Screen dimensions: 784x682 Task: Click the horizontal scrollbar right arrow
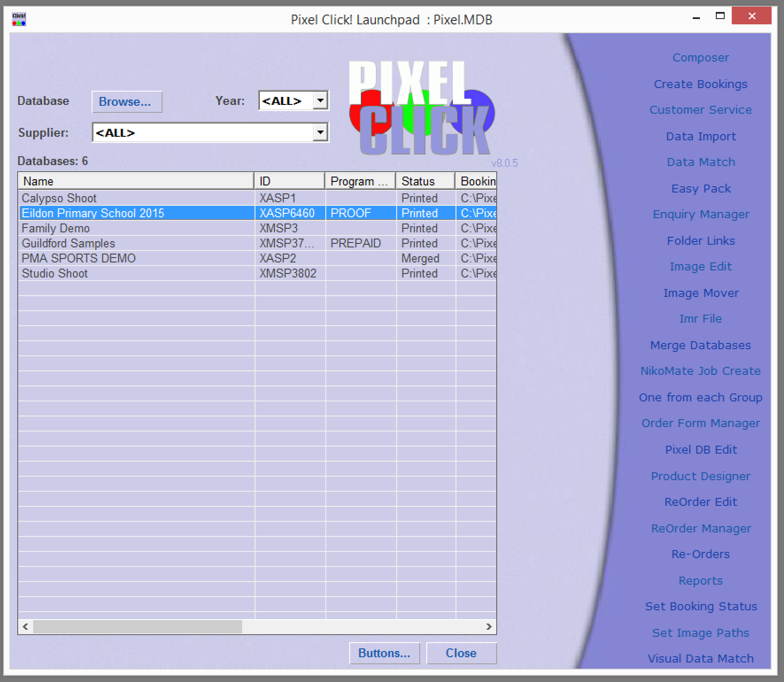[x=489, y=627]
